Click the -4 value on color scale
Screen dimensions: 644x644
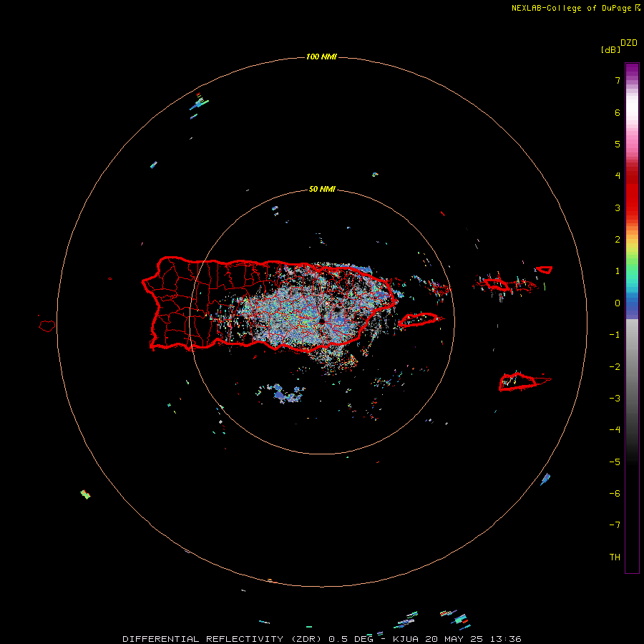(x=615, y=429)
